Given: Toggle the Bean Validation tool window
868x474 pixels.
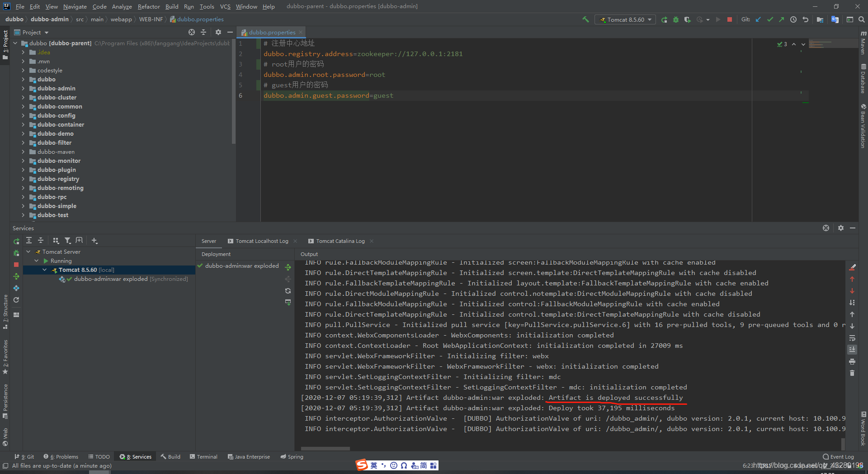Looking at the screenshot, I should (863, 126).
